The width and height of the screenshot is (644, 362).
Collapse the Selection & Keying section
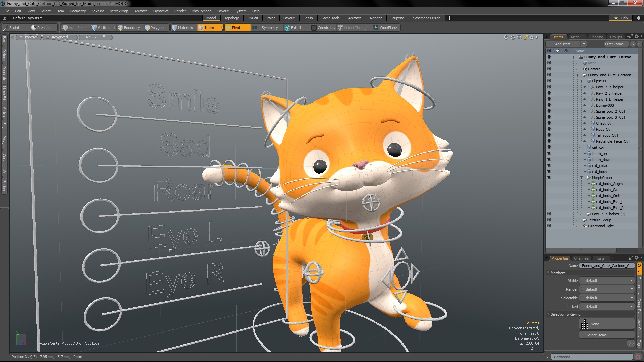tap(549, 314)
